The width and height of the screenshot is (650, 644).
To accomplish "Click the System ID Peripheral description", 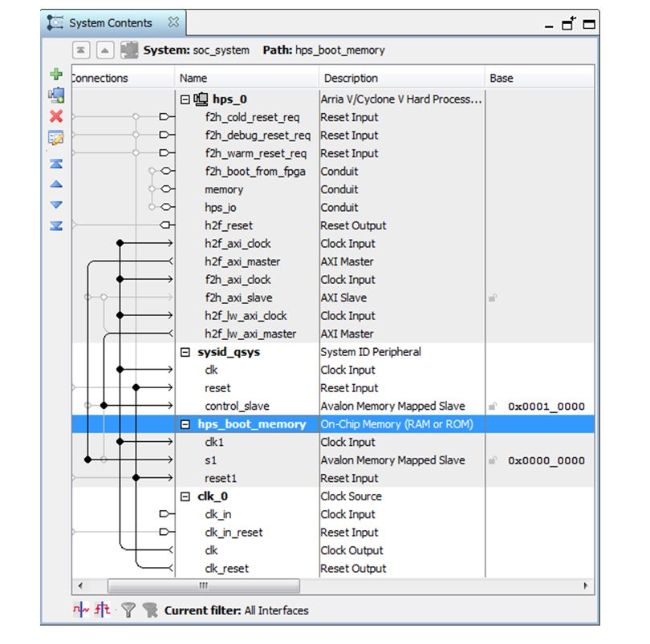I will [x=371, y=352].
